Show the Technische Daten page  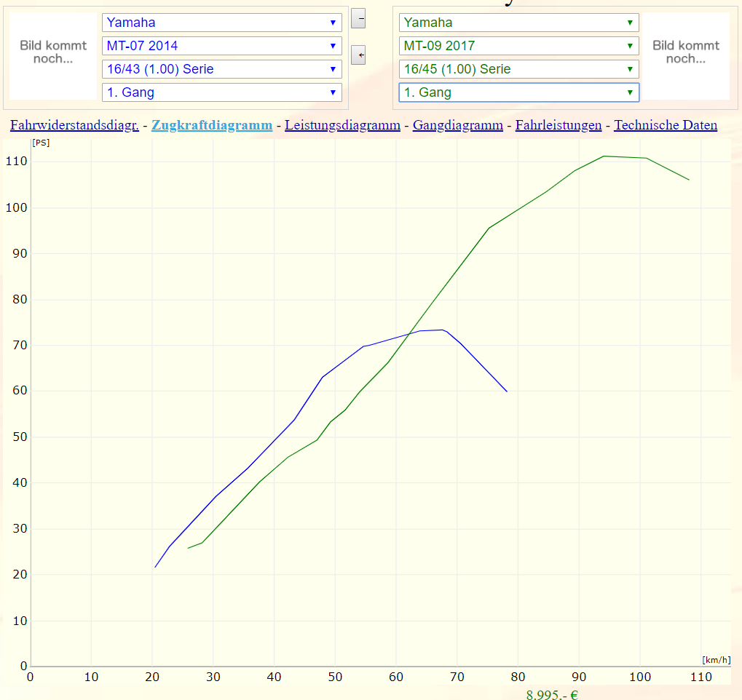pyautogui.click(x=666, y=125)
